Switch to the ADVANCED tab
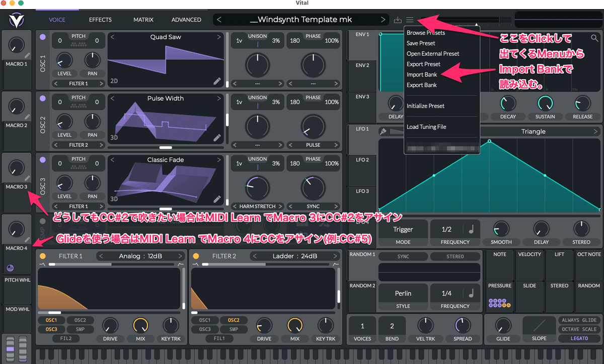The image size is (604, 364). point(186,20)
